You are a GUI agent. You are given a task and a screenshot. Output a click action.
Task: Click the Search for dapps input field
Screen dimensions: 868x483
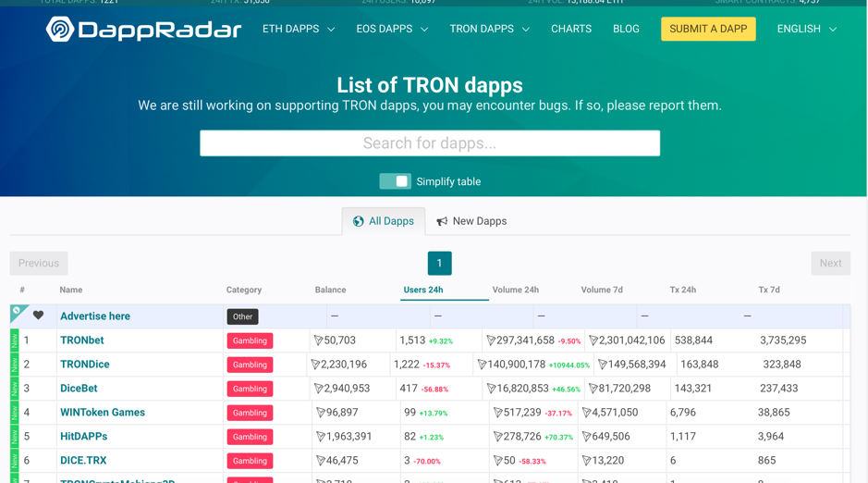[x=430, y=142]
